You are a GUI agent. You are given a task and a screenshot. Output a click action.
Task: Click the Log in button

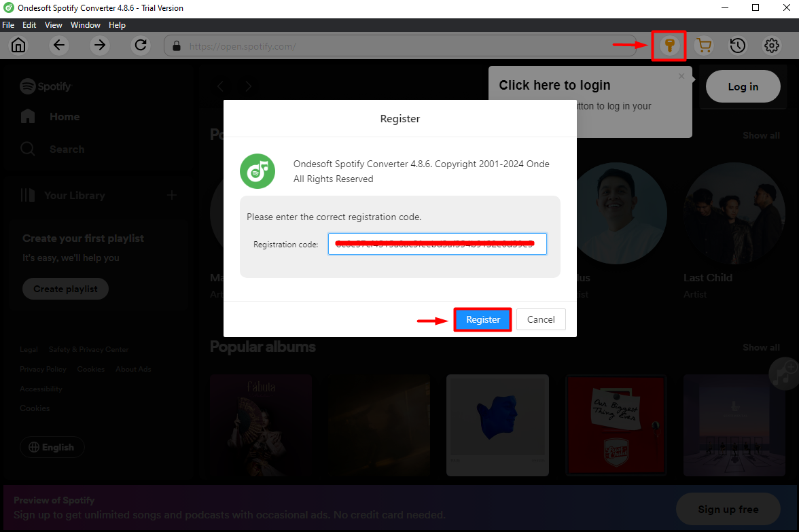[743, 86]
